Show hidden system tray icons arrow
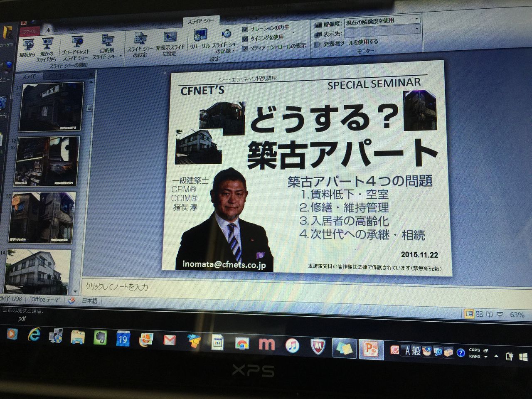Screen dimensions: 532x399 (496, 356)
